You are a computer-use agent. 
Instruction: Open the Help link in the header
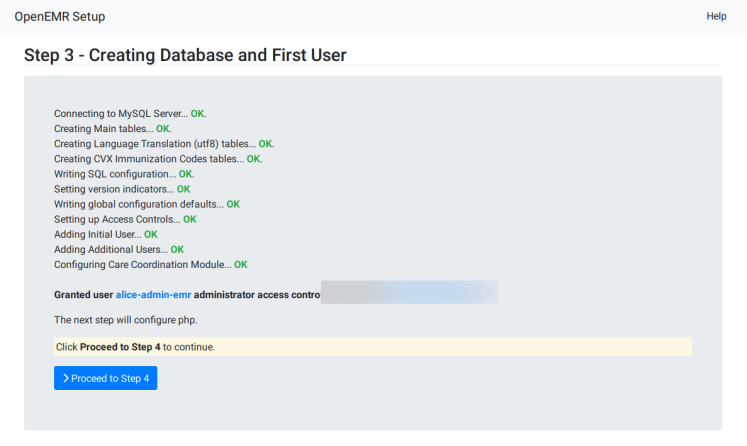pos(716,16)
